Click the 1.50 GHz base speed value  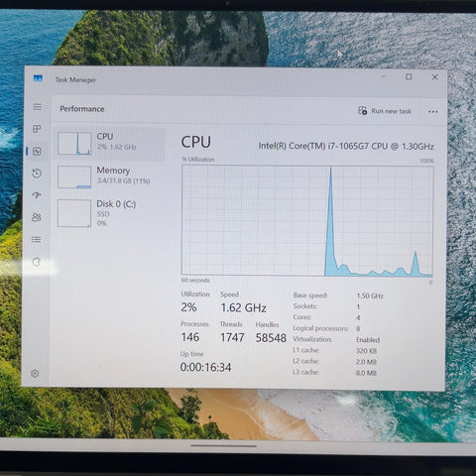[370, 296]
